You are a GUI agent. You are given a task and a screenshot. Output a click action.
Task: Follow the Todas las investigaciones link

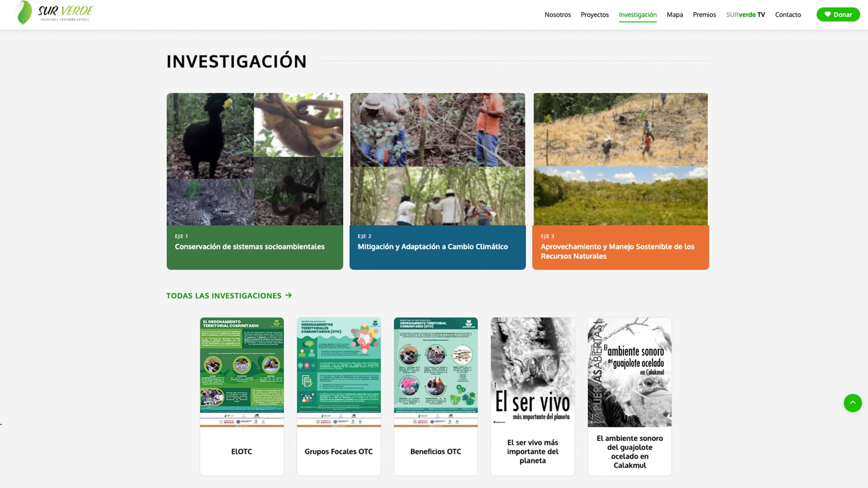pyautogui.click(x=229, y=296)
